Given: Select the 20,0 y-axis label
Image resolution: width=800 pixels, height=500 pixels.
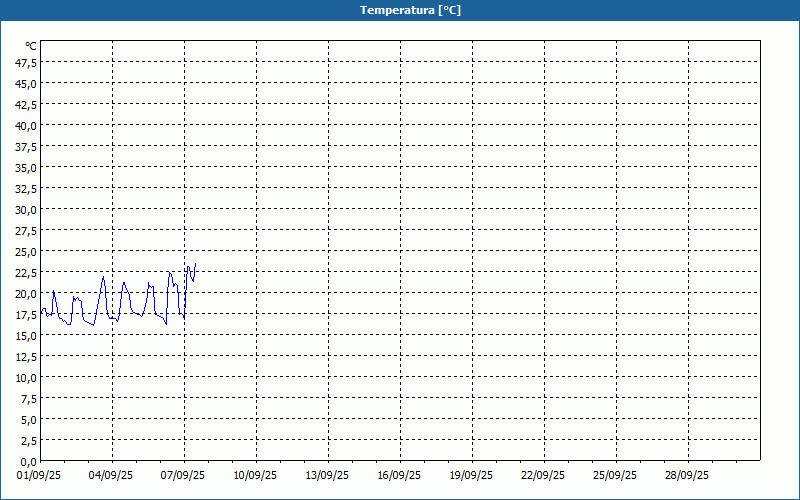Looking at the screenshot, I should 27,294.
